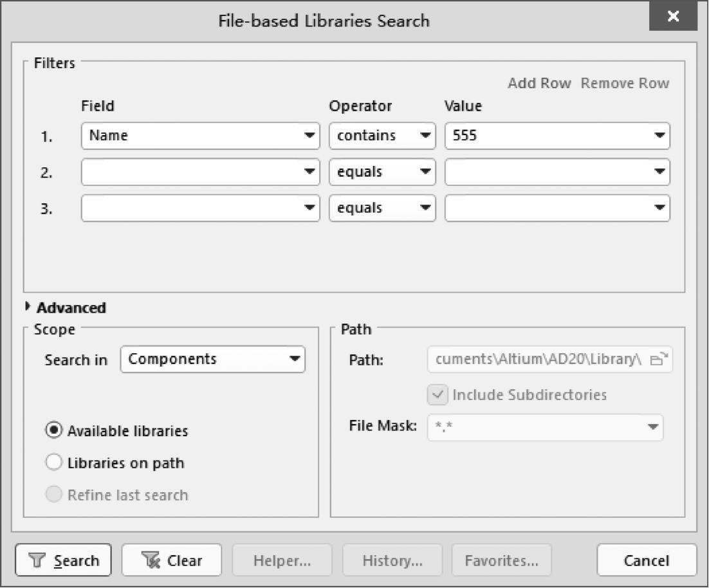Expand the Advanced section

point(28,308)
